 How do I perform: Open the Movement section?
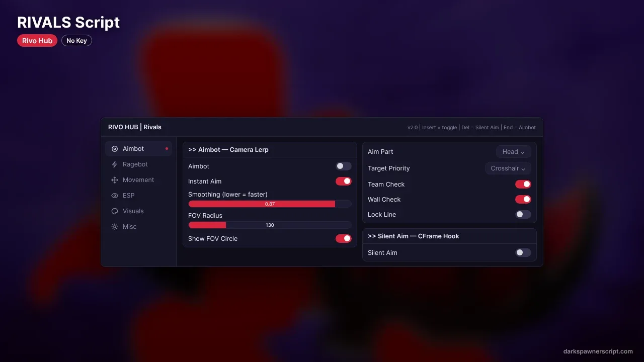[x=138, y=180]
